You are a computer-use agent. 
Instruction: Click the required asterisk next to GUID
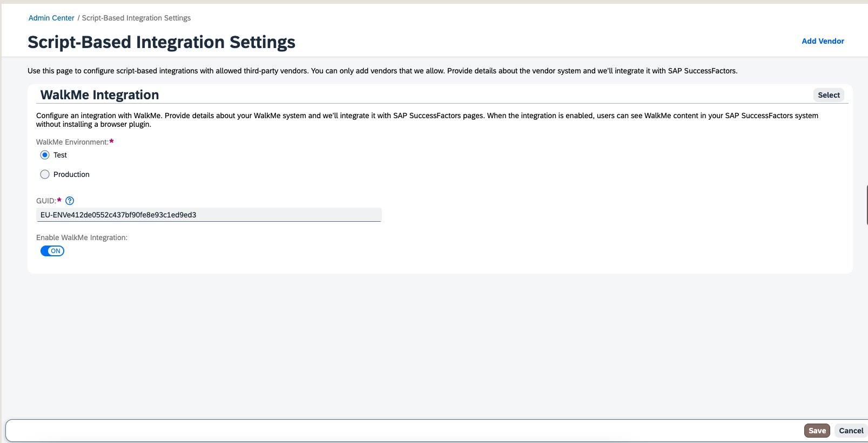click(x=58, y=200)
